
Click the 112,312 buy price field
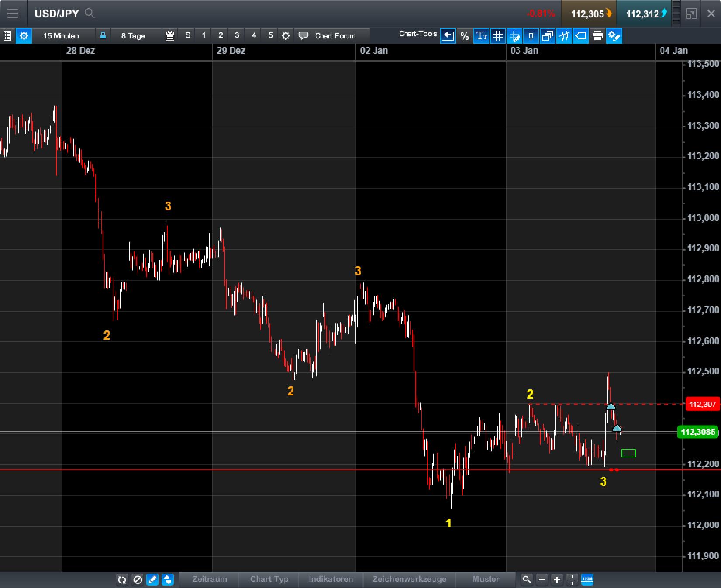644,14
